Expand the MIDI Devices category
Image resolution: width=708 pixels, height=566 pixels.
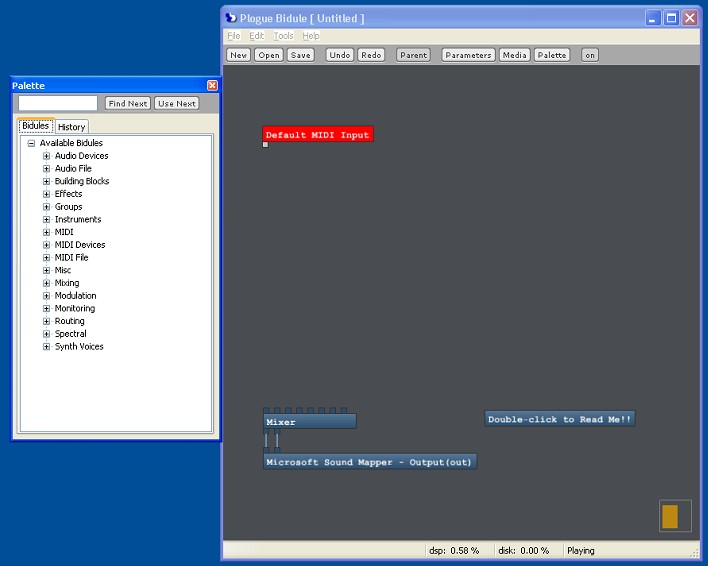coord(47,245)
